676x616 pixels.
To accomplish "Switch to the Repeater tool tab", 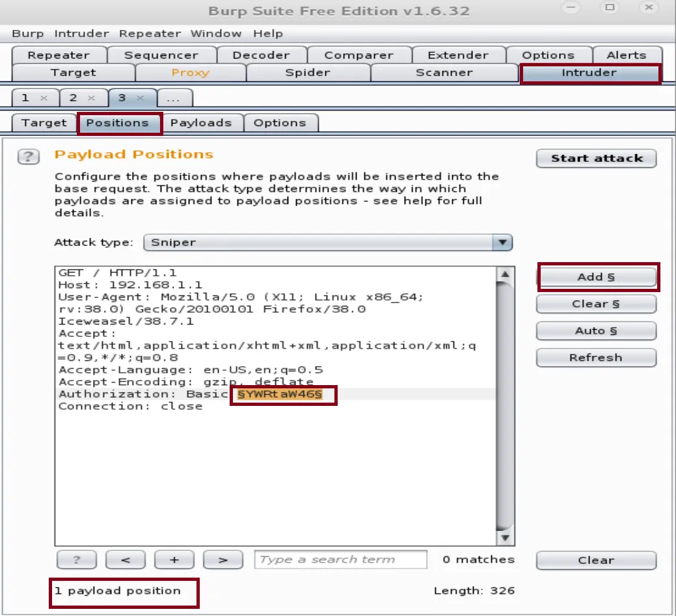I will click(59, 55).
